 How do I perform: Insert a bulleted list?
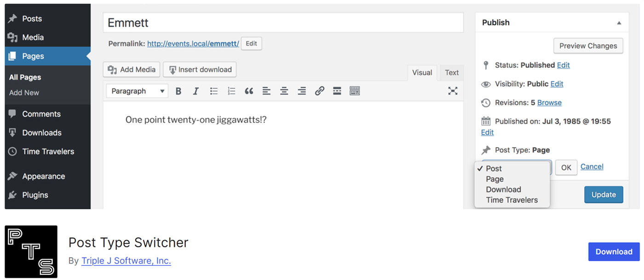pyautogui.click(x=214, y=91)
